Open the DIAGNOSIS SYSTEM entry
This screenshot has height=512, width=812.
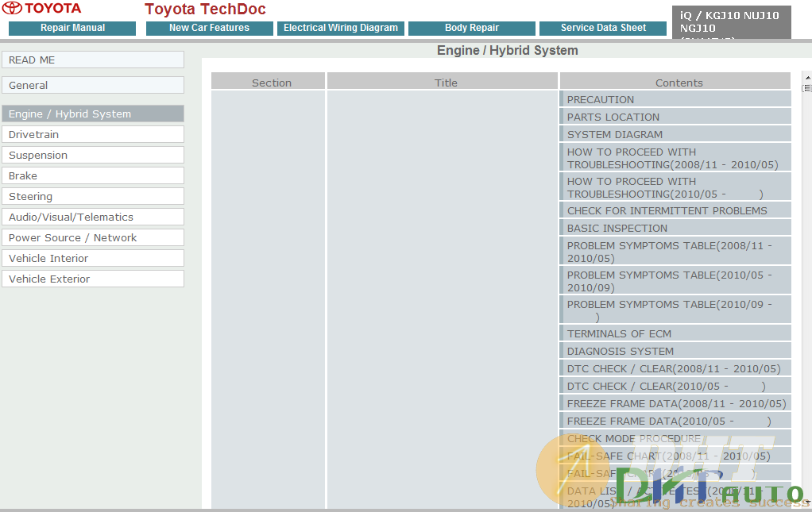pos(675,351)
